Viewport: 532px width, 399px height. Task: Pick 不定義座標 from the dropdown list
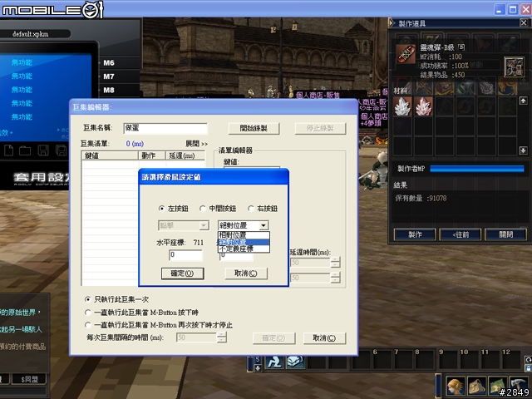coord(244,249)
